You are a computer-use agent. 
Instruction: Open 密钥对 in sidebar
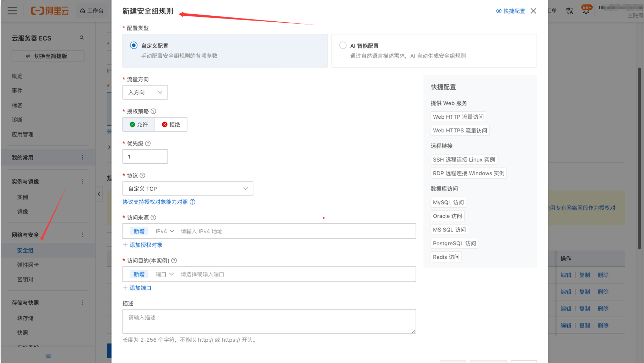[25, 280]
